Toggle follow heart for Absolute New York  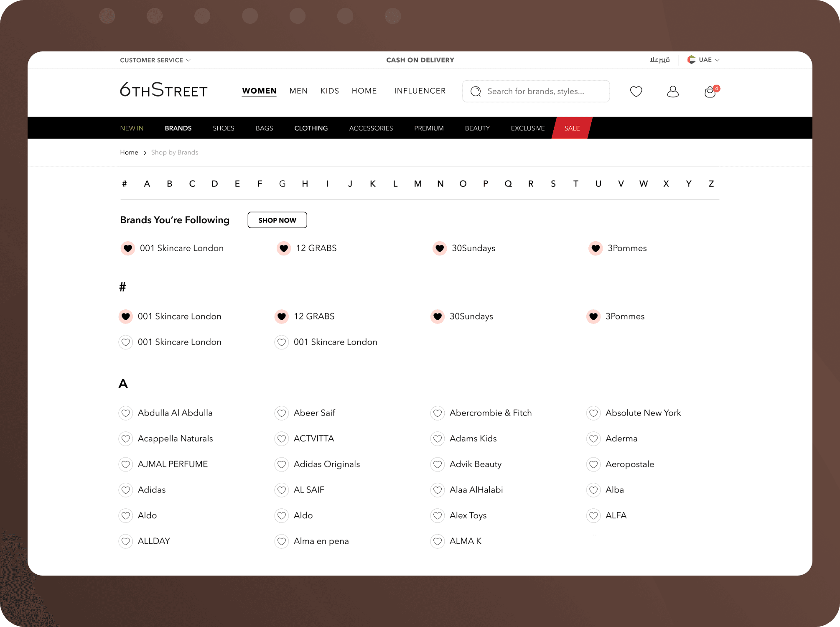[593, 413]
